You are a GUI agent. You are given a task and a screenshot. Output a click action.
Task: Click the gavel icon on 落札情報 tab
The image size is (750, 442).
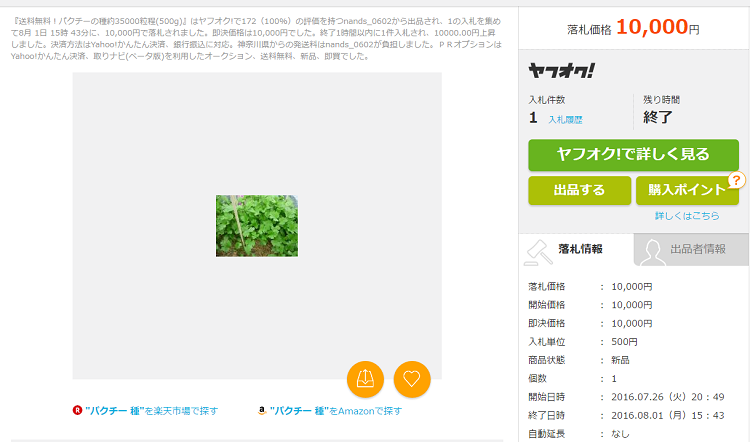538,252
